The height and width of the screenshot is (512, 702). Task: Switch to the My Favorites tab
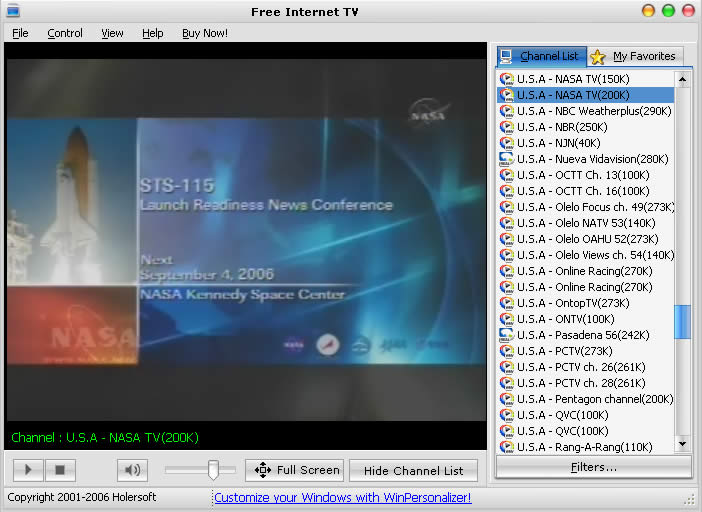point(635,56)
